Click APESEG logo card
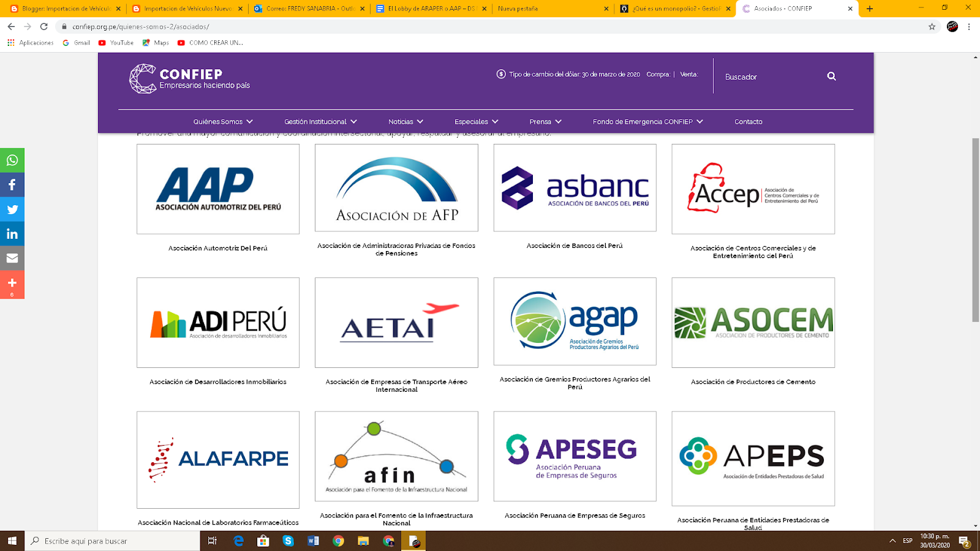This screenshot has width=980, height=551. (575, 456)
